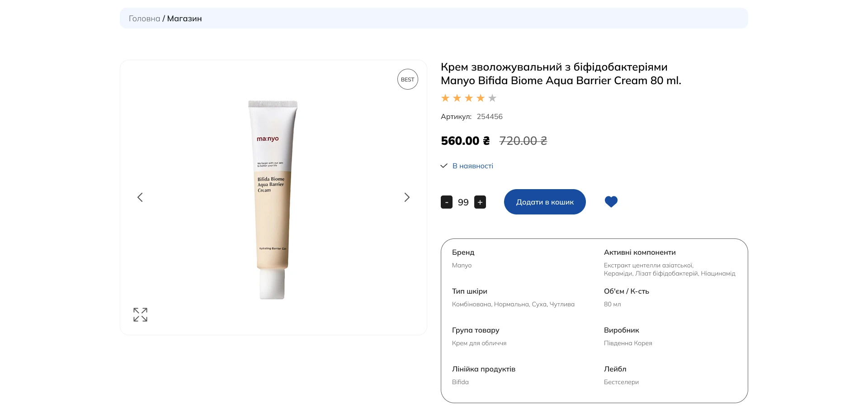Click the first rating star

click(x=445, y=98)
